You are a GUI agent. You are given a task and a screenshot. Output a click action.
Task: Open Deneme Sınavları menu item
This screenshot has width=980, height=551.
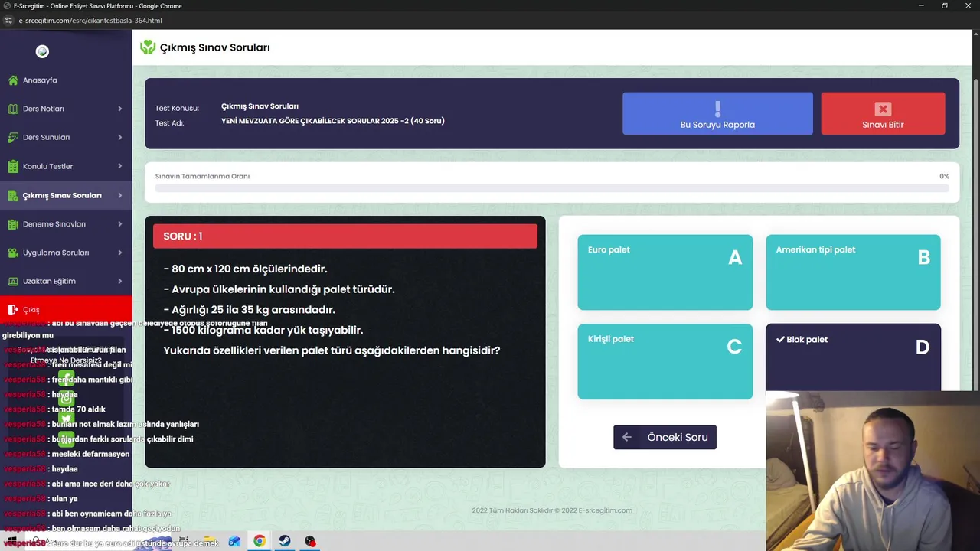pos(66,224)
